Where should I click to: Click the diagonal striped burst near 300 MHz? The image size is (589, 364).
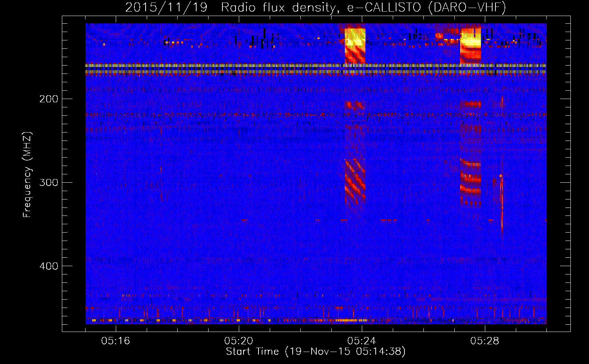tap(355, 181)
